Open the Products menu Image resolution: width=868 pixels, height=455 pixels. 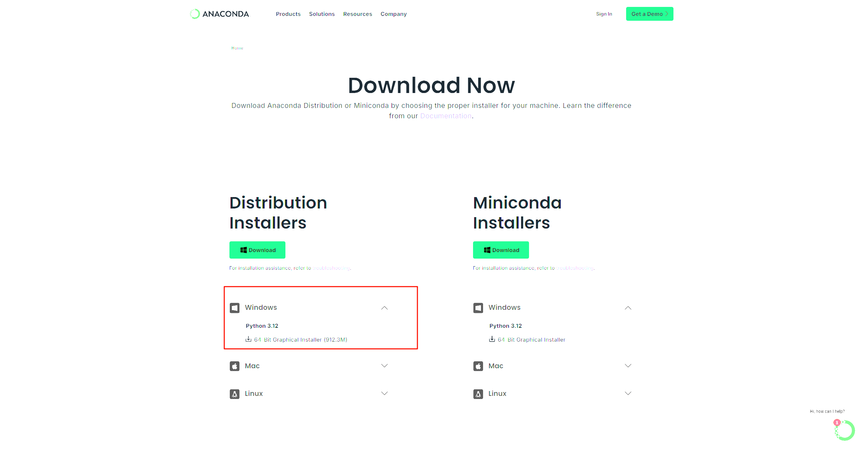[288, 14]
